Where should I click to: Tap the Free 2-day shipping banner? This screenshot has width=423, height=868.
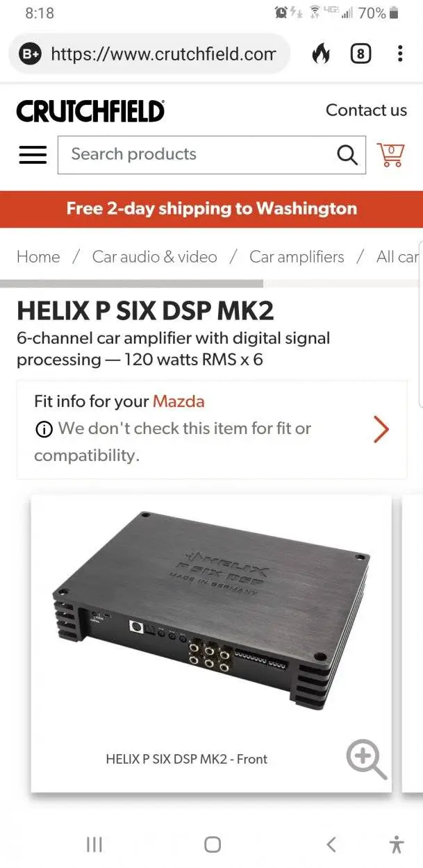click(211, 209)
